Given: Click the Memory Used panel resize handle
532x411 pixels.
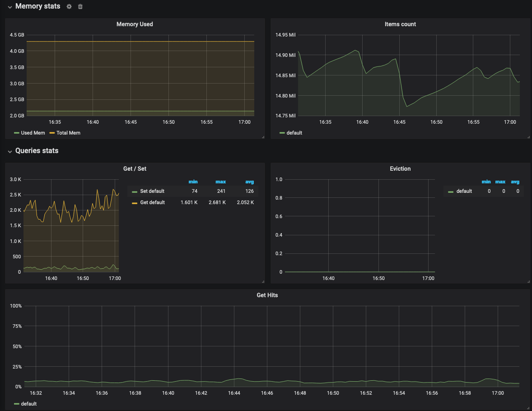Looking at the screenshot, I should 263,137.
